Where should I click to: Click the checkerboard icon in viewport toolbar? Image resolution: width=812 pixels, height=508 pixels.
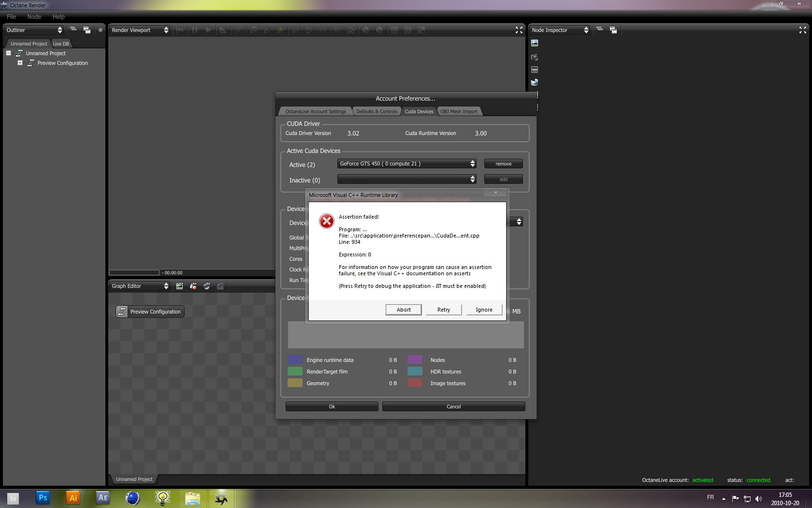tap(408, 30)
